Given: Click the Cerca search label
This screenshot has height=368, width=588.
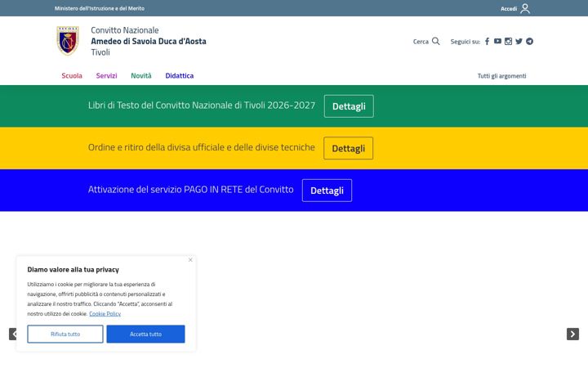Looking at the screenshot, I should tap(421, 42).
